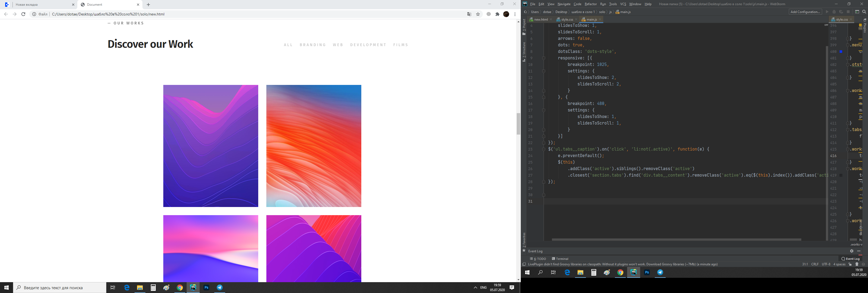Open the Project tool window stripe button
Viewport: 868px width, 293px height.
pos(524,27)
